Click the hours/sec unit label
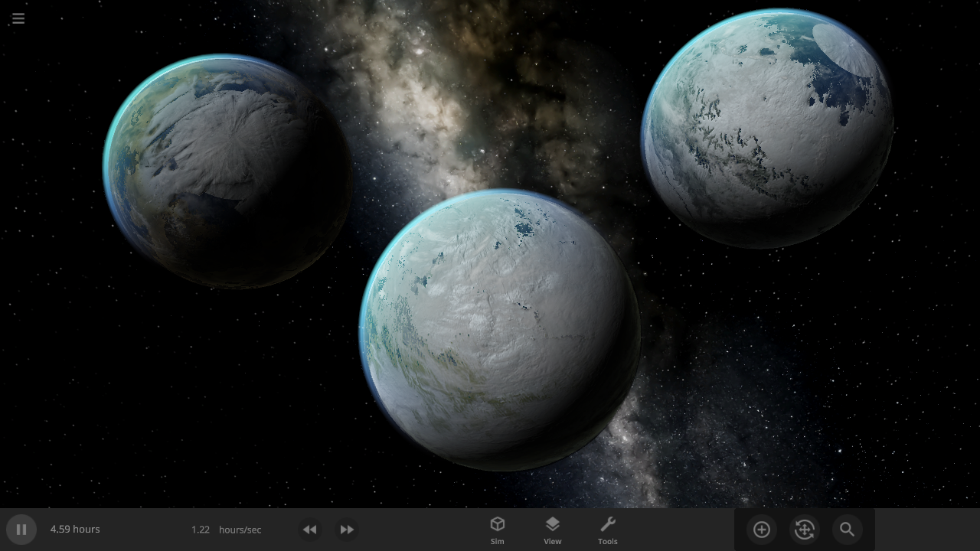 [x=240, y=530]
